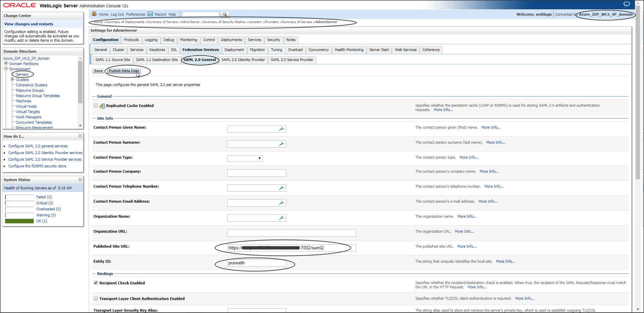Click the icon beside Replicated Cache Enabled
The image size is (644, 313).
coord(102,106)
